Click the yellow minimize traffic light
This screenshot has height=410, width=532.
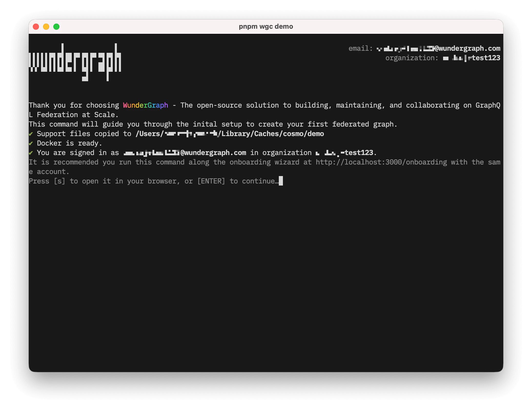click(x=46, y=26)
